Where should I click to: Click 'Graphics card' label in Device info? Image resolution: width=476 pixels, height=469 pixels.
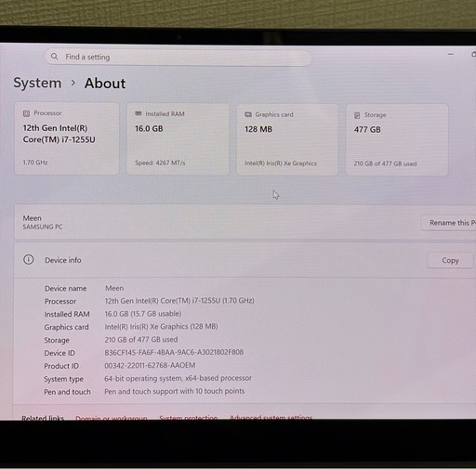tap(66, 327)
